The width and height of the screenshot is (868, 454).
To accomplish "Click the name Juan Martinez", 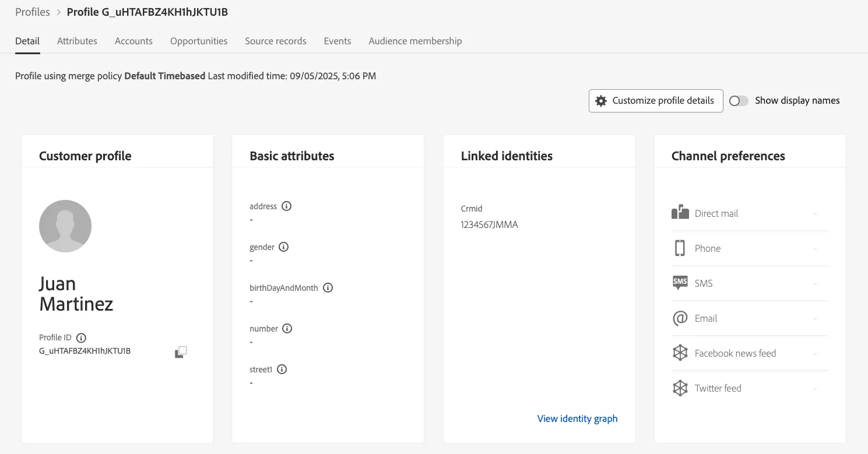I will coord(76,294).
